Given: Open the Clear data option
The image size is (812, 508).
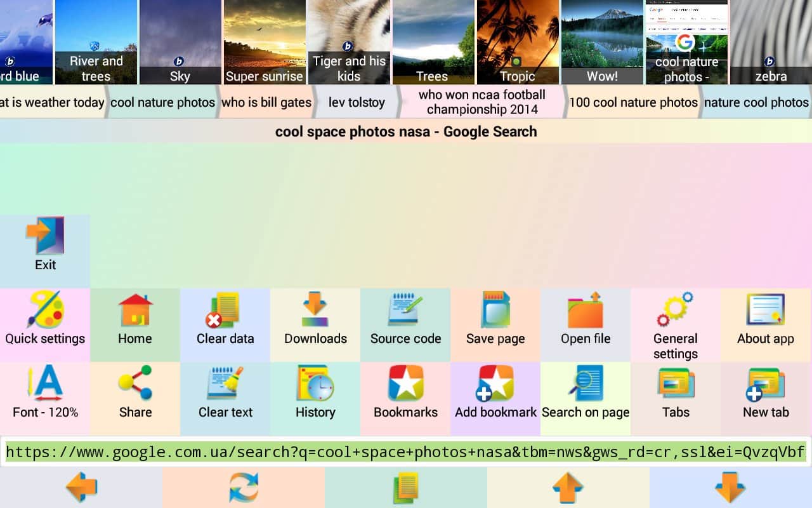Looking at the screenshot, I should (x=225, y=311).
